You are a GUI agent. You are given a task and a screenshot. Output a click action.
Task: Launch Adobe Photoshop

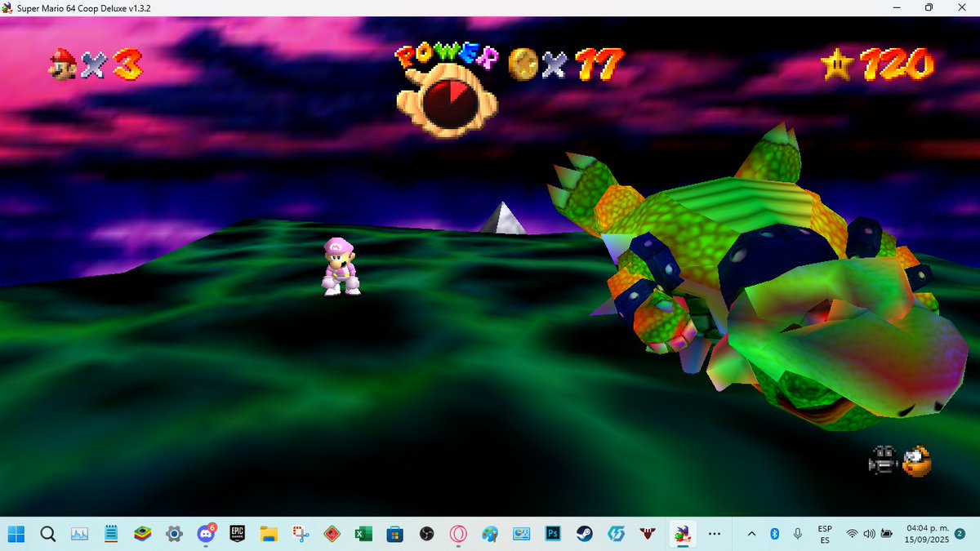553,534
